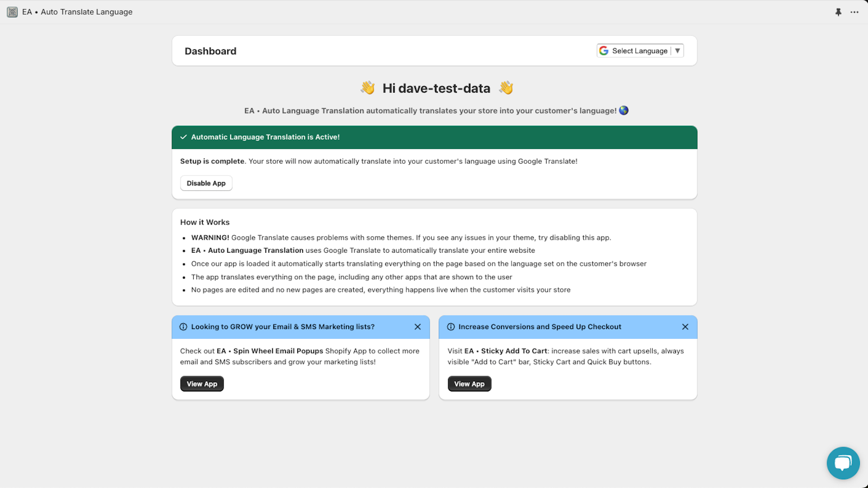Click 'No pages are edited' bullet line

click(x=381, y=290)
